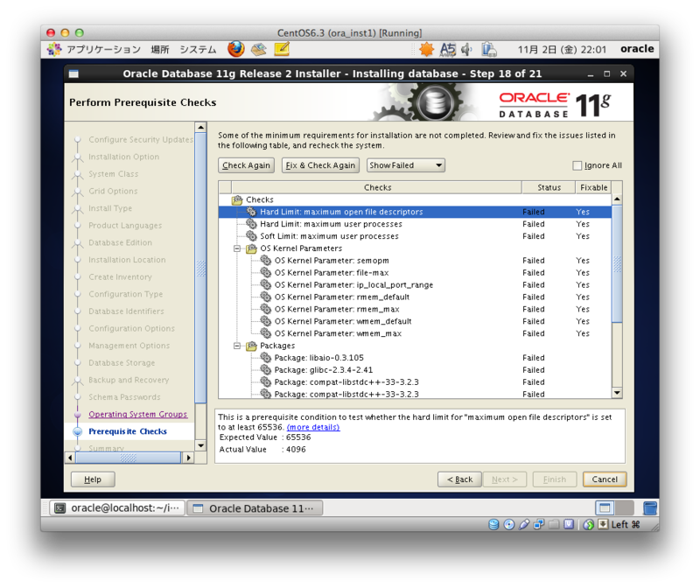The height and width of the screenshot is (588, 700).
Task: Select the wmem_max kernel parameter row
Action: [415, 333]
